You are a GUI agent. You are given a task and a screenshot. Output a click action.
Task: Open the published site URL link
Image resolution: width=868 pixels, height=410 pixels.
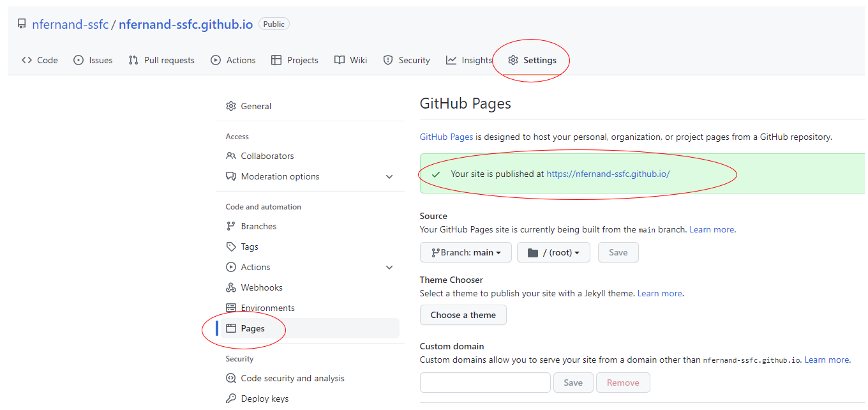tap(608, 174)
